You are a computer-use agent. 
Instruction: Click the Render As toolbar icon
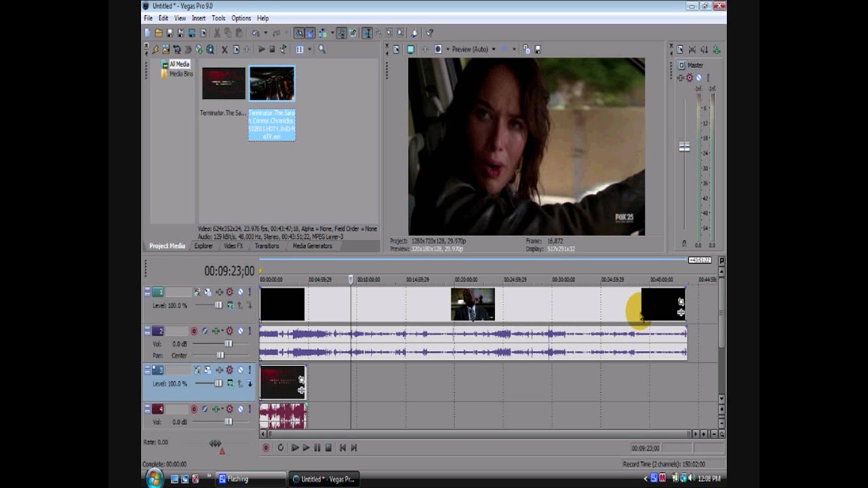coord(192,33)
